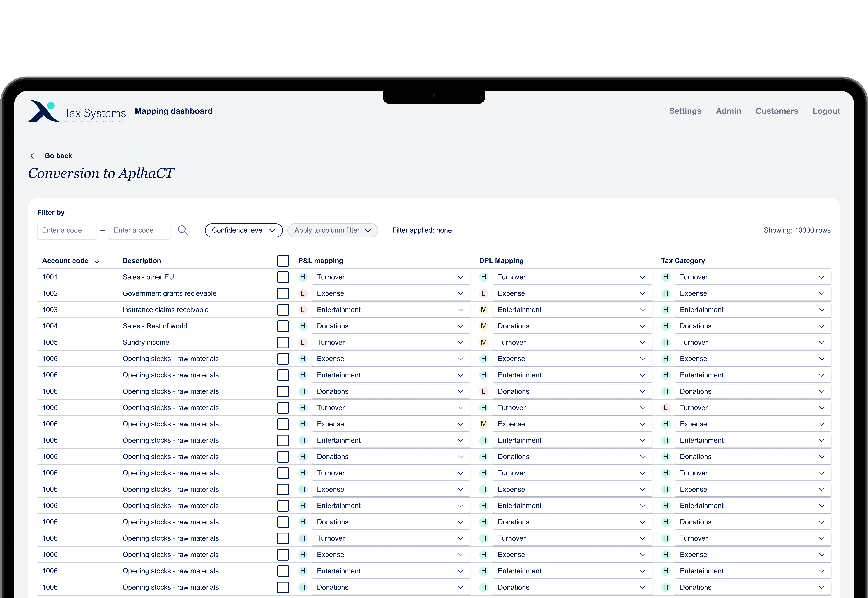Check the box for Sales - Rest of world
The height and width of the screenshot is (598, 868).
(x=283, y=326)
